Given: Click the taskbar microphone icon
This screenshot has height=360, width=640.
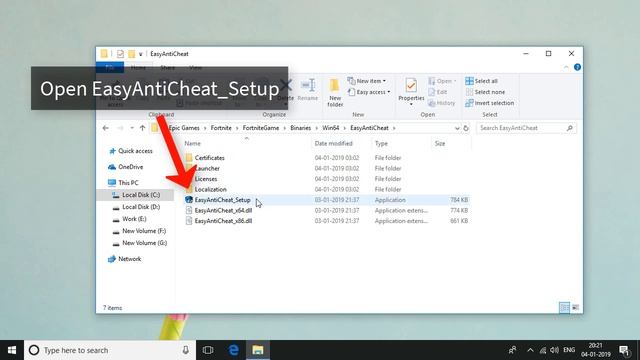Looking at the screenshot, I should (185, 350).
